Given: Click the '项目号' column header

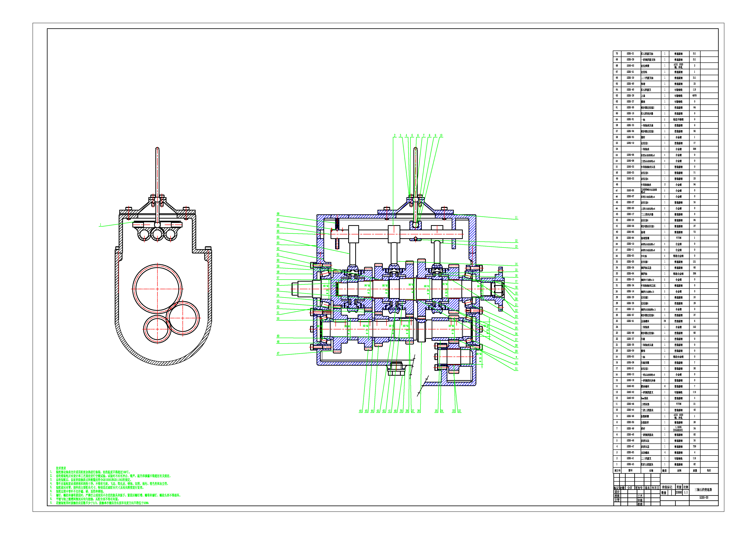Looking at the screenshot, I should (x=617, y=471).
